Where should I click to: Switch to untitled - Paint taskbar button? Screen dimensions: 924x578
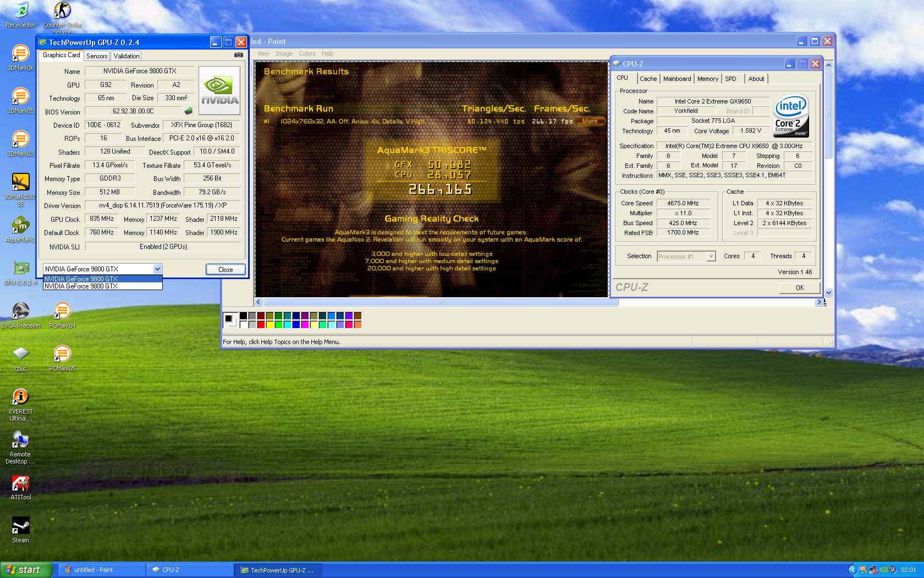point(101,570)
